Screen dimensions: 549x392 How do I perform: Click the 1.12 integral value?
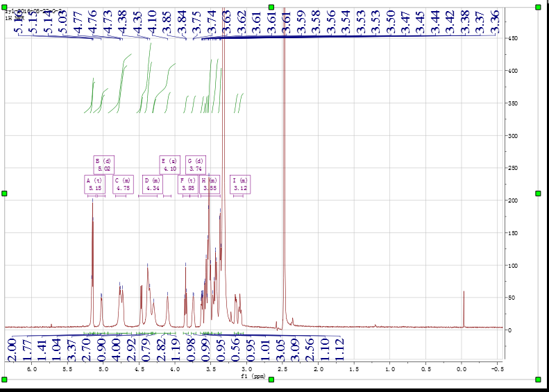pos(340,350)
